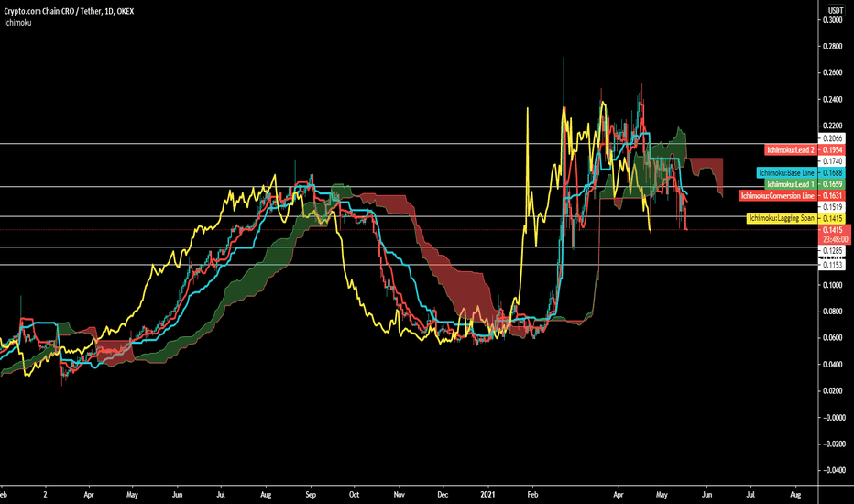This screenshot has height=504, width=854.
Task: Click the 0.2066 horizontal line price label
Action: click(832, 138)
